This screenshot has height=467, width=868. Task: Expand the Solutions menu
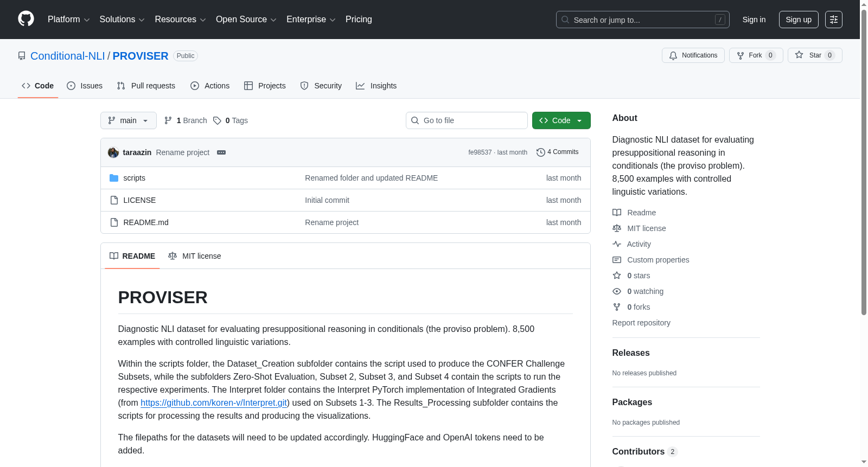pos(122,20)
